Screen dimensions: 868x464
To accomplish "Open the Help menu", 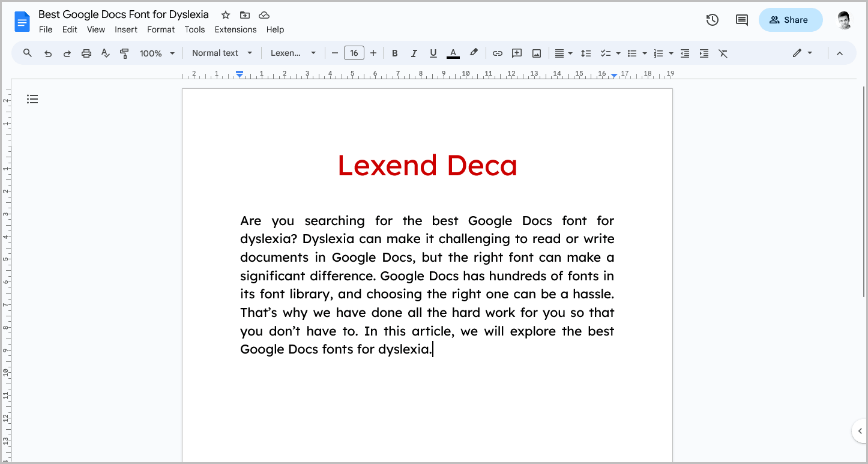I will tap(275, 29).
